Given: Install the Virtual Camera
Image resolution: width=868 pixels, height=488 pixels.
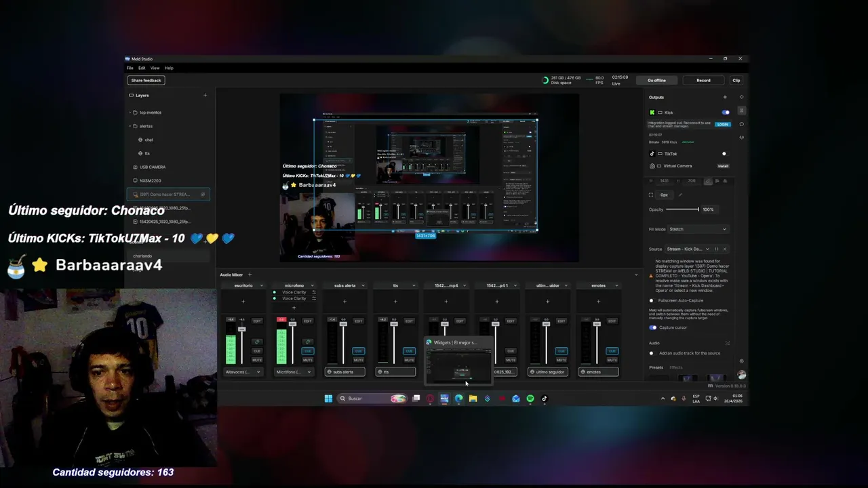Looking at the screenshot, I should pos(723,166).
